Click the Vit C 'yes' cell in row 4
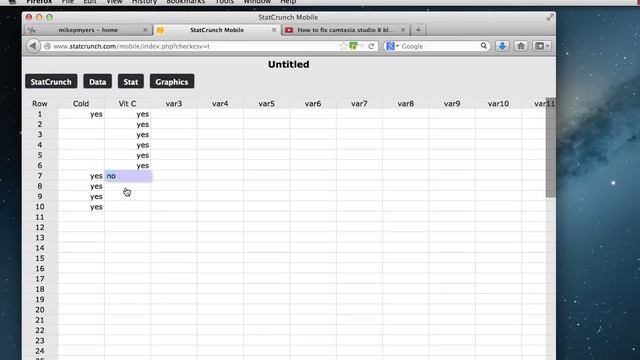Image resolution: width=640 pixels, height=360 pixels. (128, 145)
